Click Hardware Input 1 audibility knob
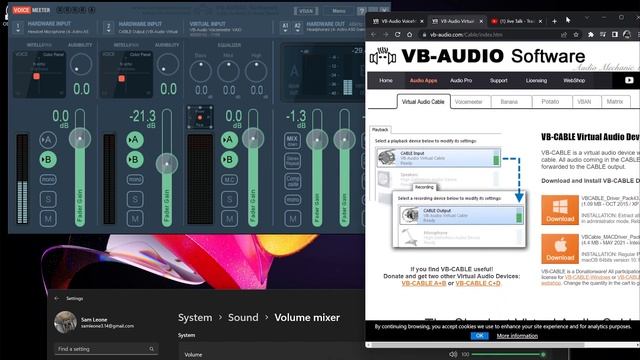The width and height of the screenshot is (640, 360). [x=81, y=64]
